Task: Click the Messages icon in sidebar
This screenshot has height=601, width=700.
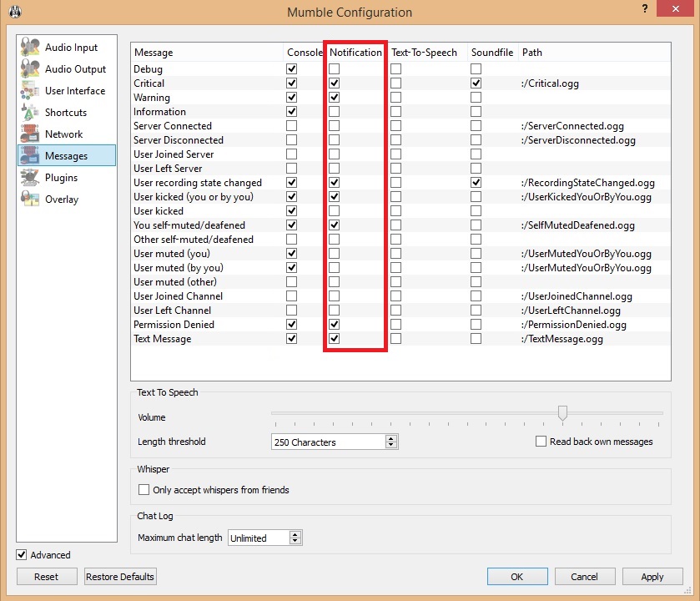Action: pyautogui.click(x=30, y=156)
